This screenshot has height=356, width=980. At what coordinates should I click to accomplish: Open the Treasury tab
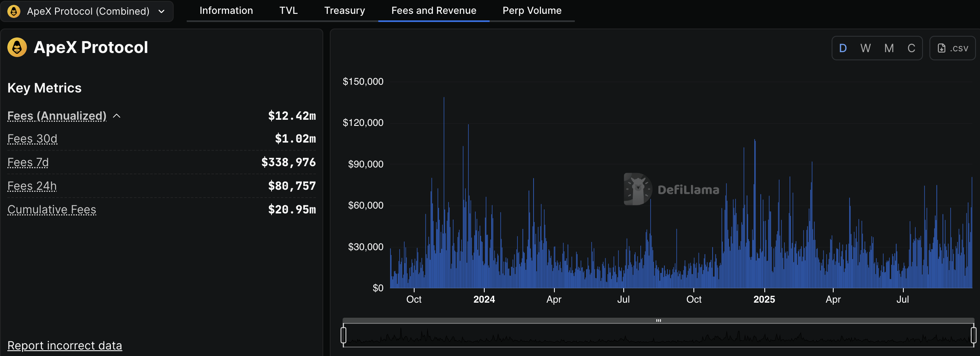click(344, 11)
